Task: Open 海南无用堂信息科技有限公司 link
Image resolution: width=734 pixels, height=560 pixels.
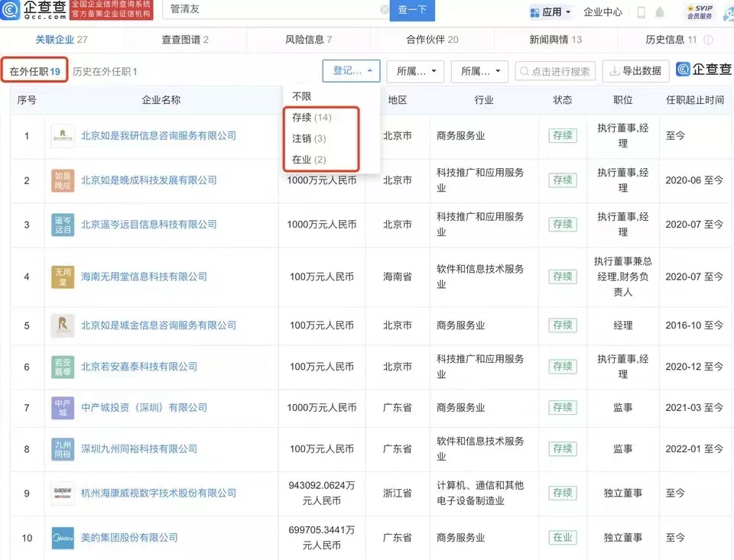Action: (144, 277)
